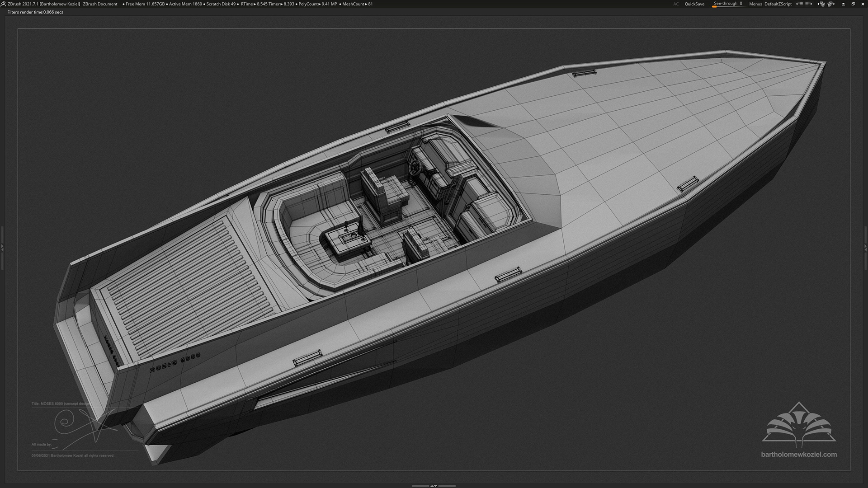868x488 pixels.
Task: Toggle the AC auto-collapse option
Action: point(676,4)
